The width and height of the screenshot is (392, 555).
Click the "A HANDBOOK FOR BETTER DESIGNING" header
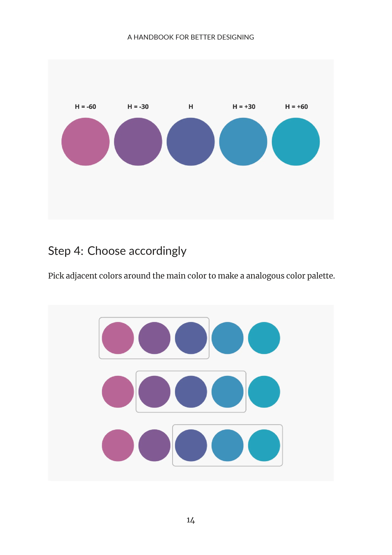coord(191,37)
